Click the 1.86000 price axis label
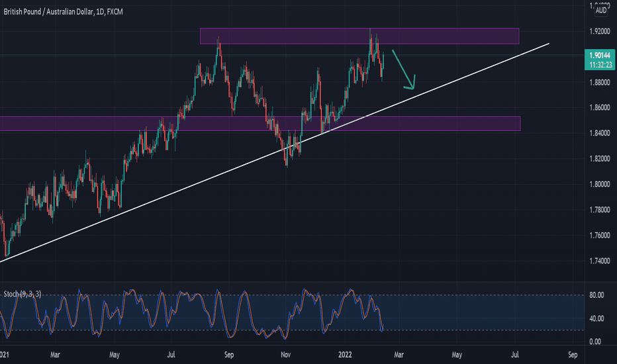The height and width of the screenshot is (364, 617). (600, 107)
